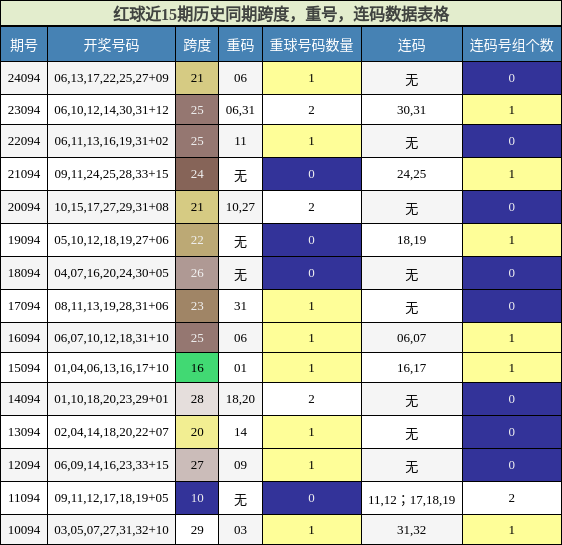
Task: Select the 跨度 column header
Action: click(x=197, y=44)
